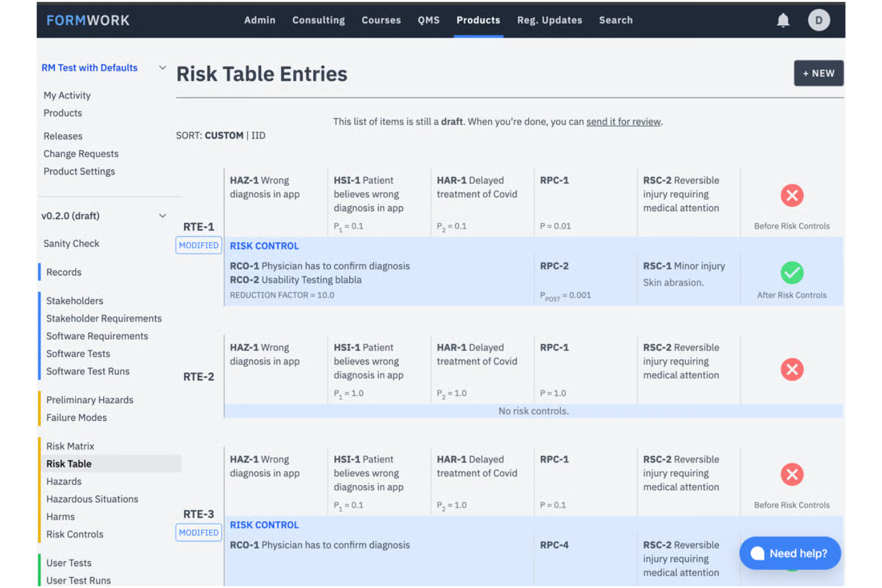Open Software Requirements in the sidebar
The image size is (882, 588).
(97, 336)
